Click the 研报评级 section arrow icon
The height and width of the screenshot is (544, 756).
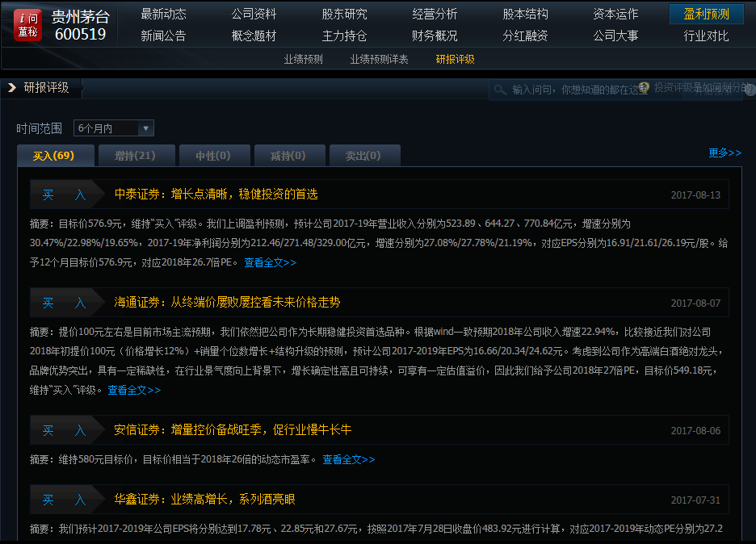pos(12,87)
